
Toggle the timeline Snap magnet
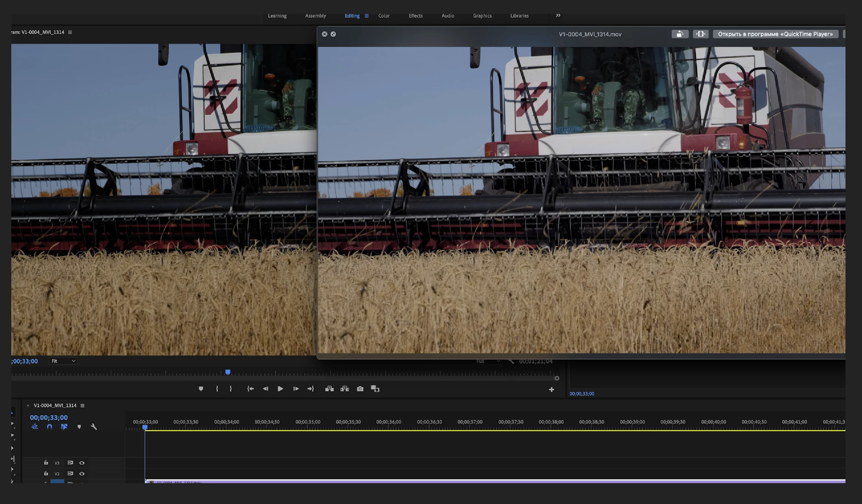pos(50,427)
